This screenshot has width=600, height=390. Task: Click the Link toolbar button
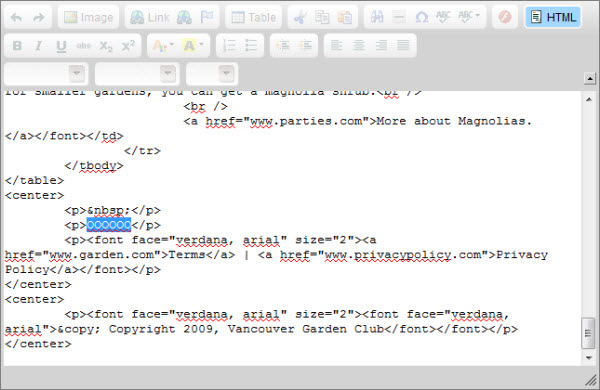150,17
